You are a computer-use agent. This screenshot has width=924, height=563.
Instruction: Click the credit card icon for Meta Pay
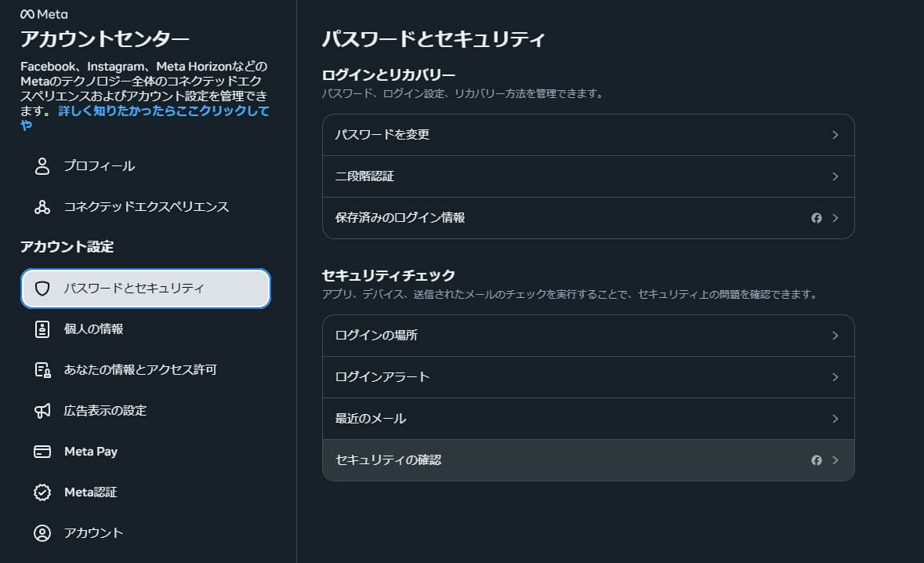(x=42, y=452)
